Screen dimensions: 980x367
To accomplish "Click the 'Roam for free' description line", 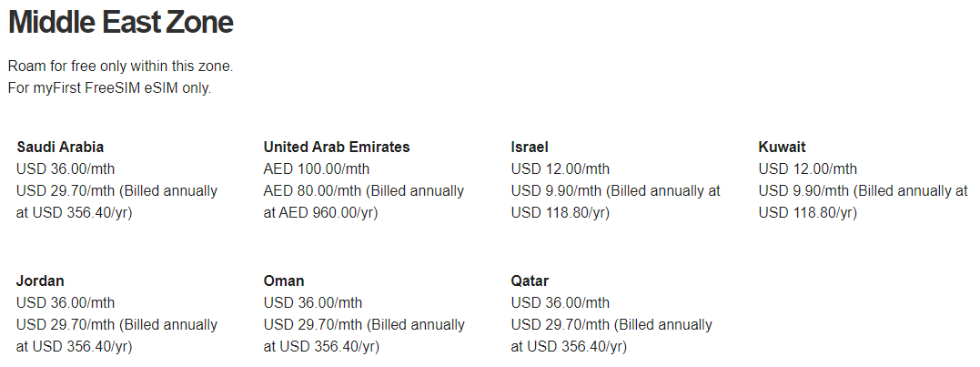I will click(x=120, y=66).
